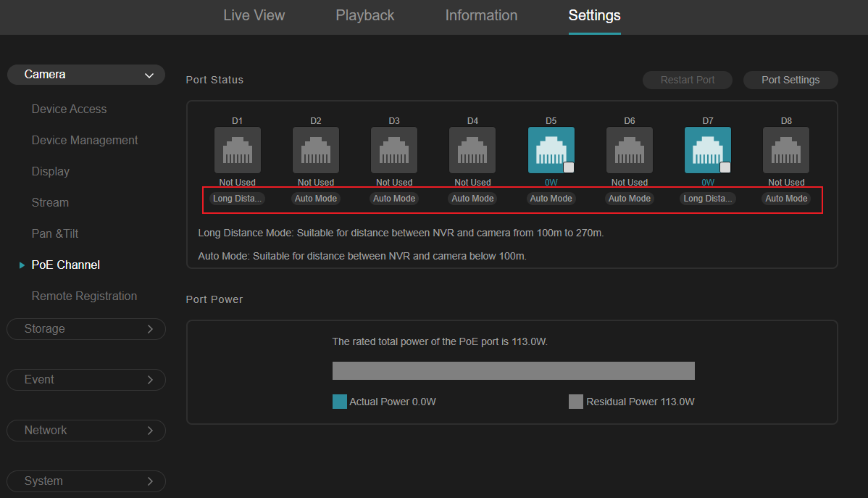Click the Residual Power gray legend swatch
Viewport: 868px width, 498px height.
click(x=576, y=402)
